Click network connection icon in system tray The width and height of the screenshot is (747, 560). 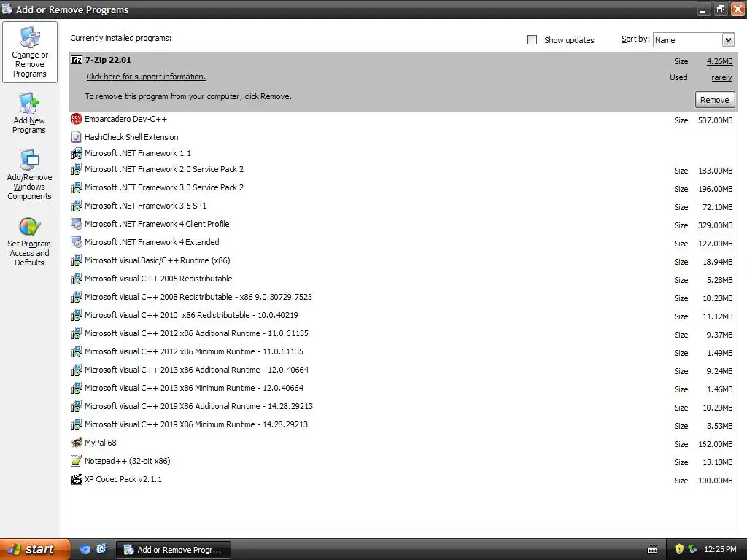(692, 549)
